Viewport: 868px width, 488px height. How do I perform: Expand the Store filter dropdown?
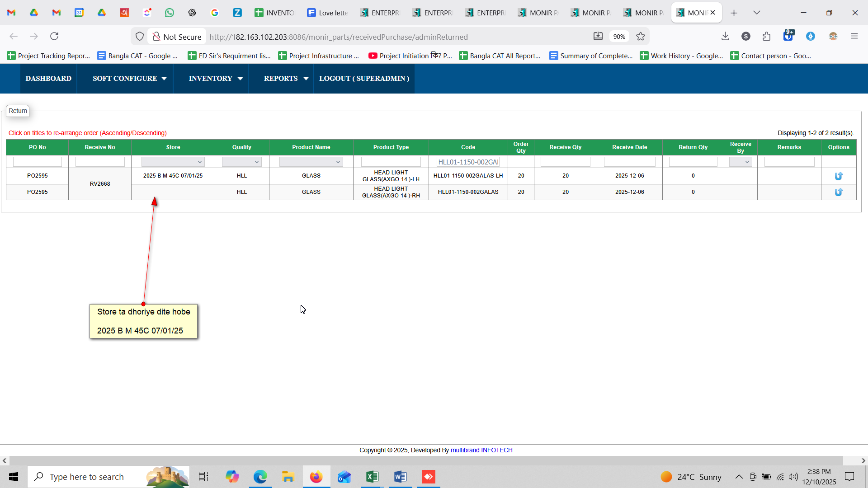tap(173, 162)
